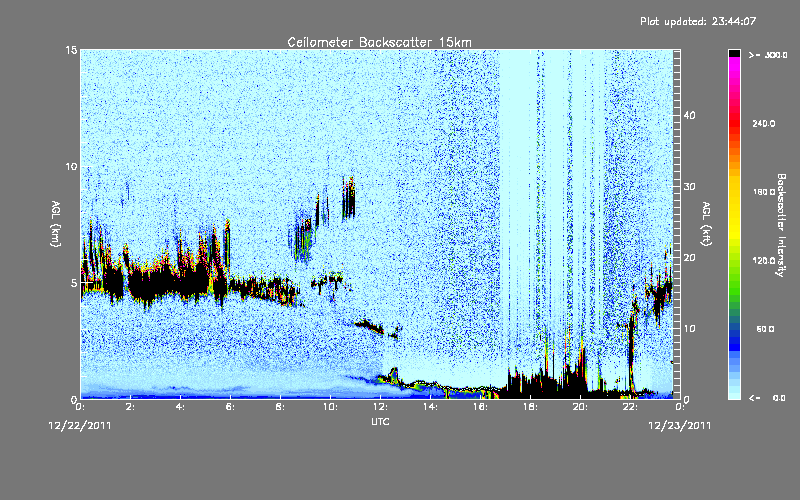The image size is (800, 500).
Task: Click the '30' tick on the kft axis
Action: (x=689, y=186)
